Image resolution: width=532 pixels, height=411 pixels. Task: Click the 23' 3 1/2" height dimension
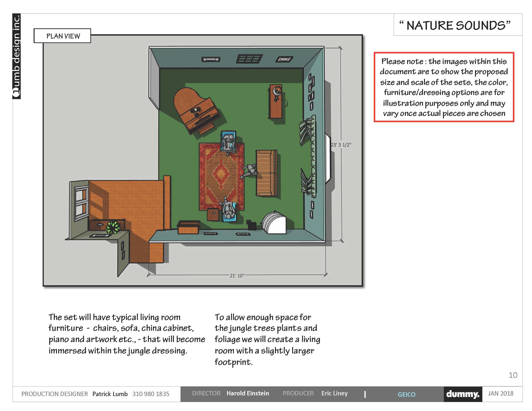341,145
